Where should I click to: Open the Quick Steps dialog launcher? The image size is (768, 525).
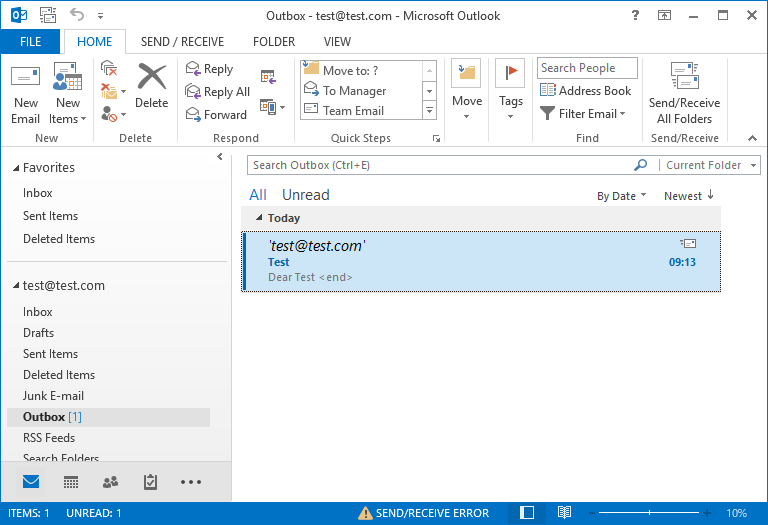436,139
